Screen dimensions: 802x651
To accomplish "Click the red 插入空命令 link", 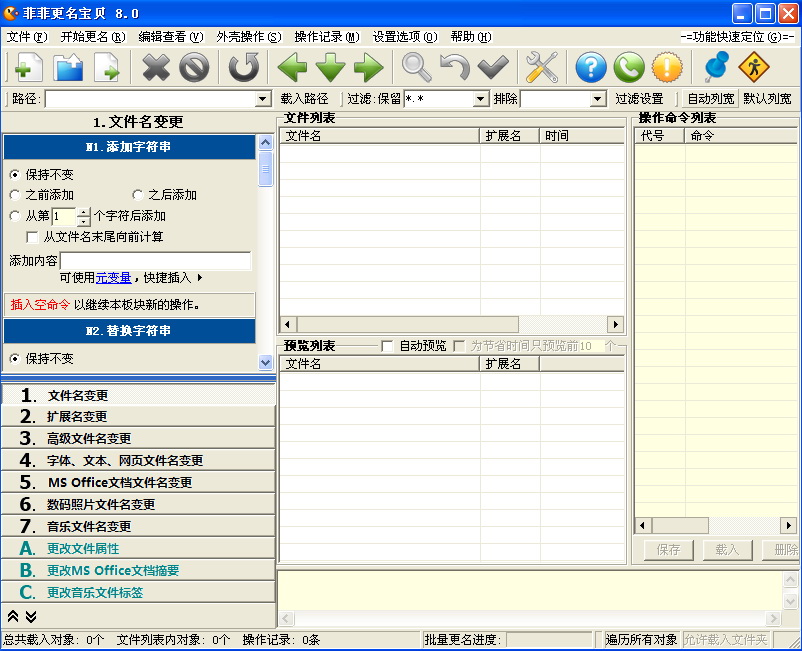I will [x=40, y=305].
